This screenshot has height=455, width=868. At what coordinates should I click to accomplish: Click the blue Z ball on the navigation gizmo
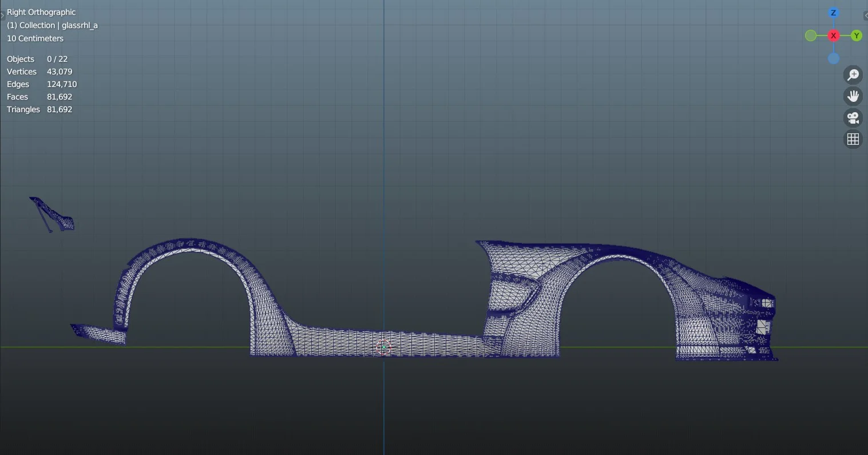[833, 13]
